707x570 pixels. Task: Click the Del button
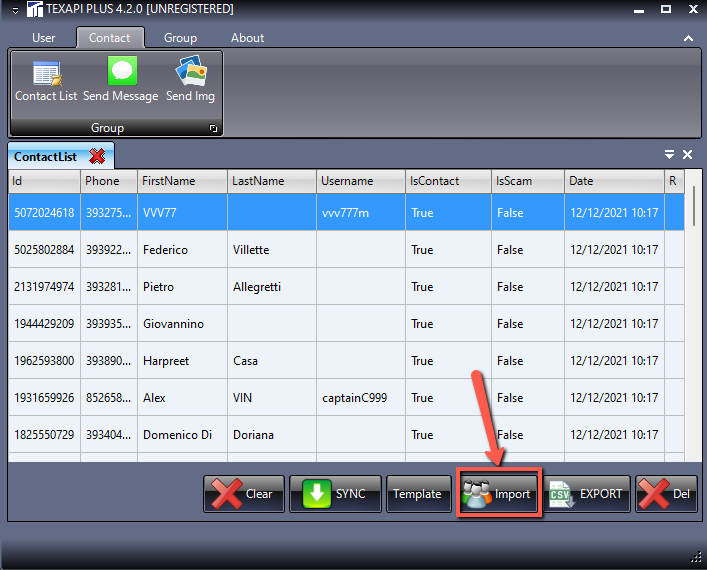[666, 494]
